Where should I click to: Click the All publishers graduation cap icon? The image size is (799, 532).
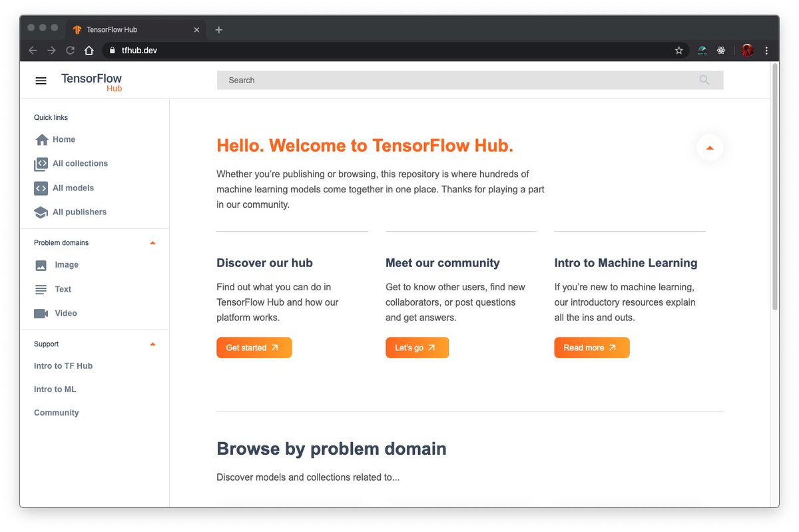click(x=41, y=212)
